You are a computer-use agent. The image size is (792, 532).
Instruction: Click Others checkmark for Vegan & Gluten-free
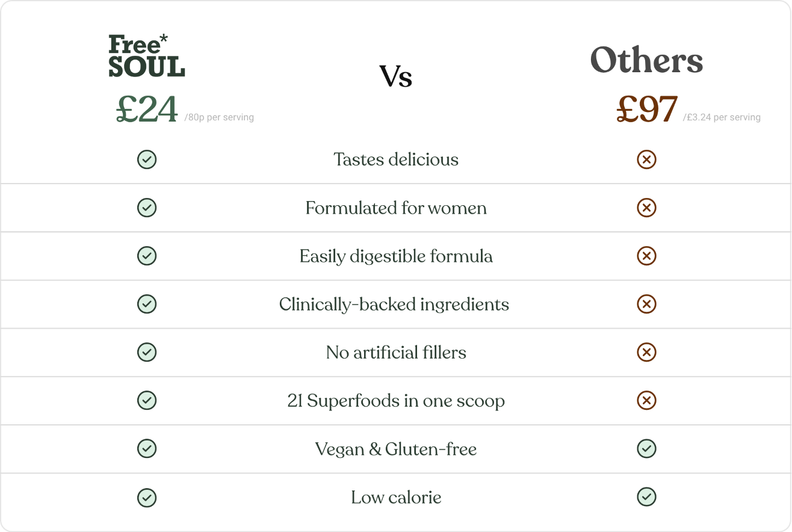tap(646, 448)
